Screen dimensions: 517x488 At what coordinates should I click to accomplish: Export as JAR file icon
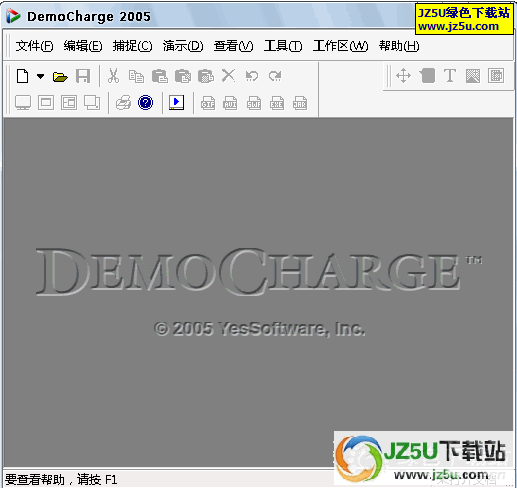300,103
